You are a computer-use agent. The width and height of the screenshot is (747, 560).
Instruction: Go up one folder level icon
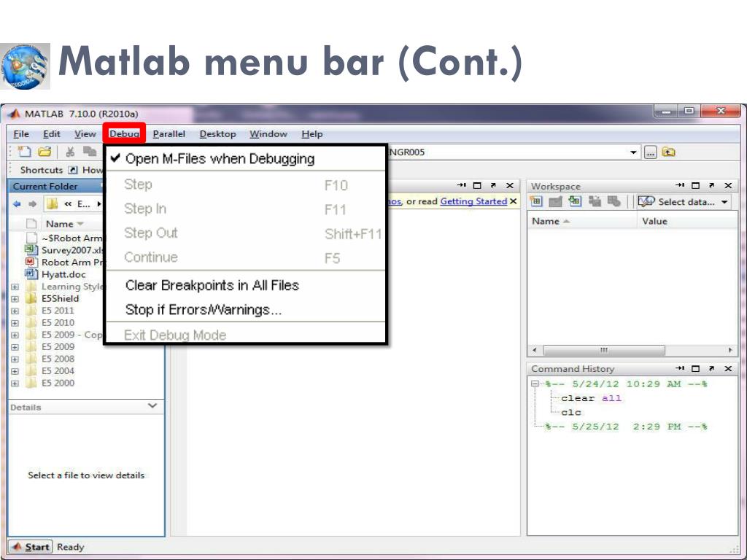pyautogui.click(x=669, y=152)
